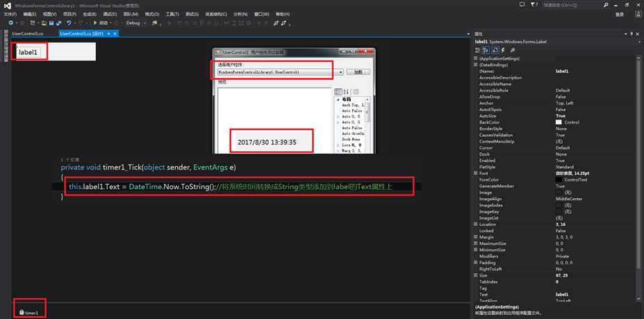The width and height of the screenshot is (644, 319).
Task: Expand the Margin property
Action: (476, 237)
